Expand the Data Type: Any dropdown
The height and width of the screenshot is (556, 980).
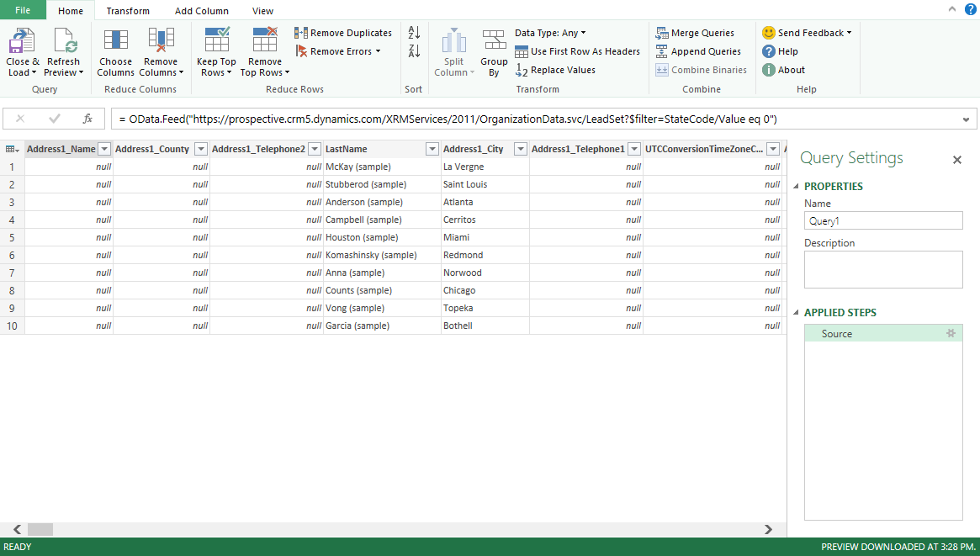click(x=550, y=33)
